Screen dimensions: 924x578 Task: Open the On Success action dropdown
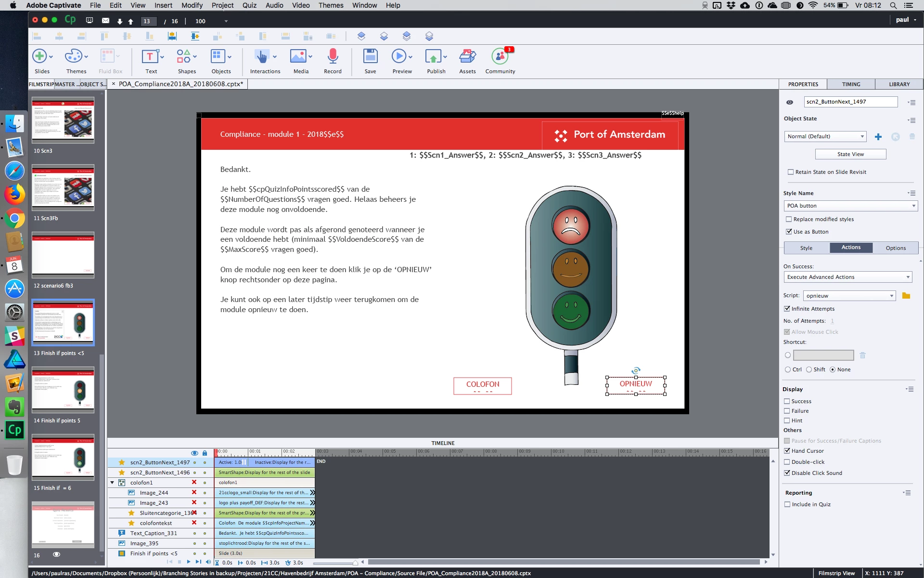pos(848,277)
